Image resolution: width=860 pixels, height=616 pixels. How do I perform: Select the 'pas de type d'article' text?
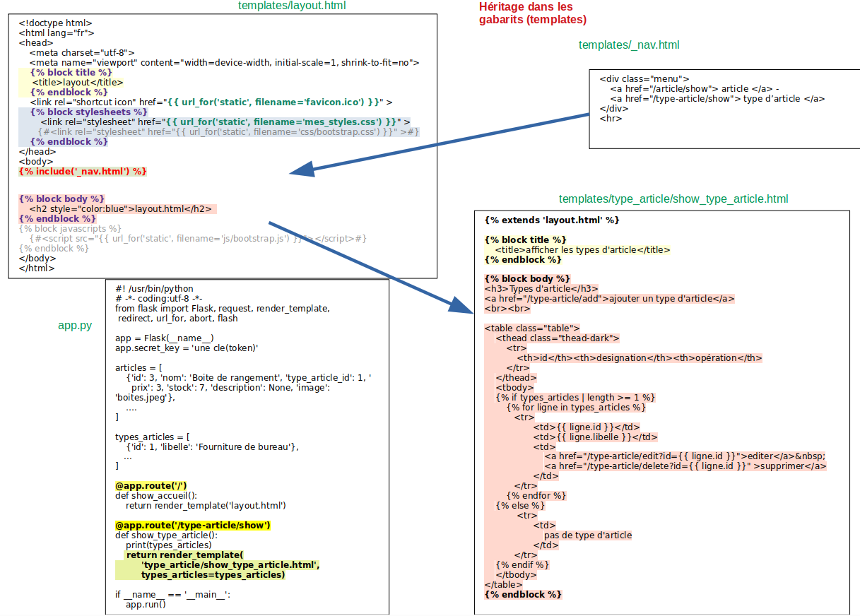click(x=587, y=535)
